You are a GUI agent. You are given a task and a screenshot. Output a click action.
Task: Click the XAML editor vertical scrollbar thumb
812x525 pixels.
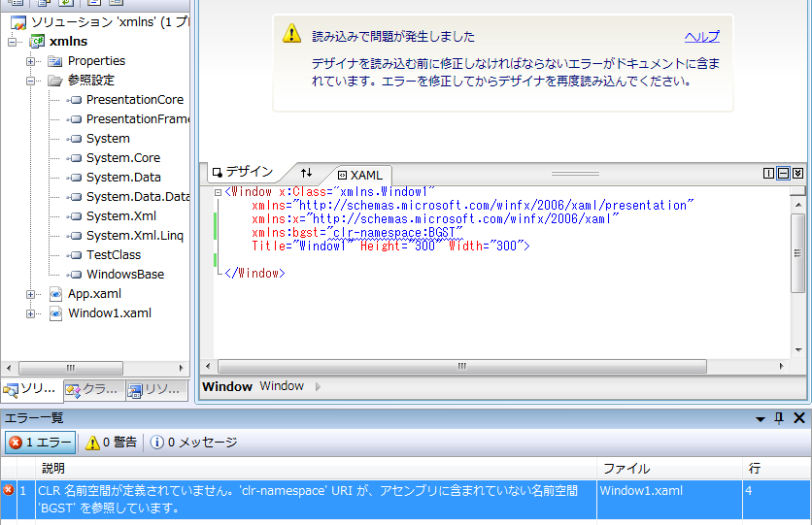(798, 253)
